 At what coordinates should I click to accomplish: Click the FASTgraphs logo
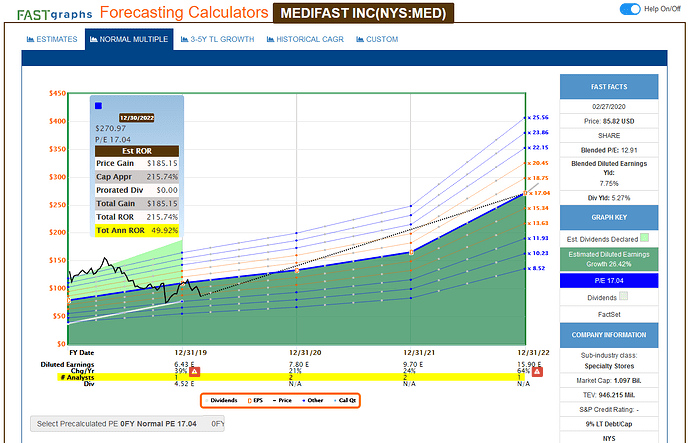tap(54, 14)
